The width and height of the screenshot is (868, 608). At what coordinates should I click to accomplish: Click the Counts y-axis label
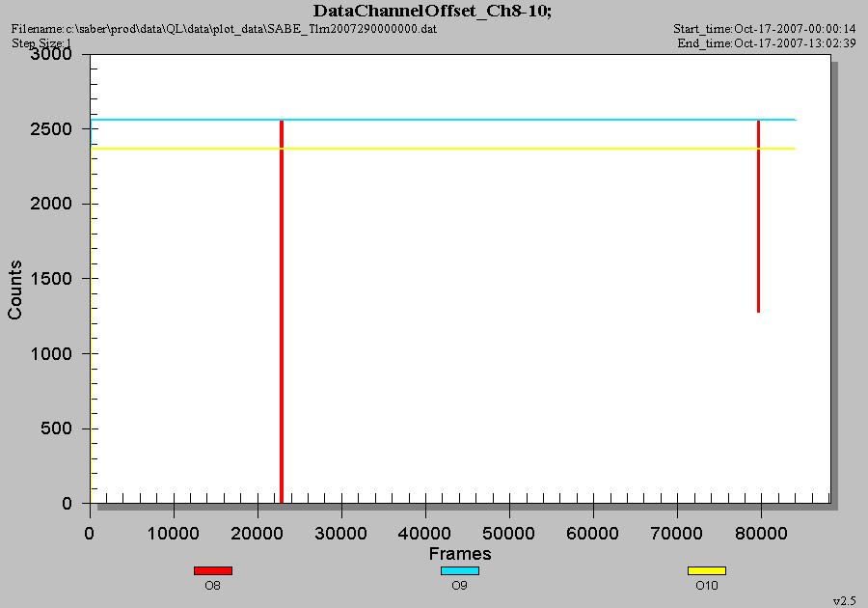(14, 290)
